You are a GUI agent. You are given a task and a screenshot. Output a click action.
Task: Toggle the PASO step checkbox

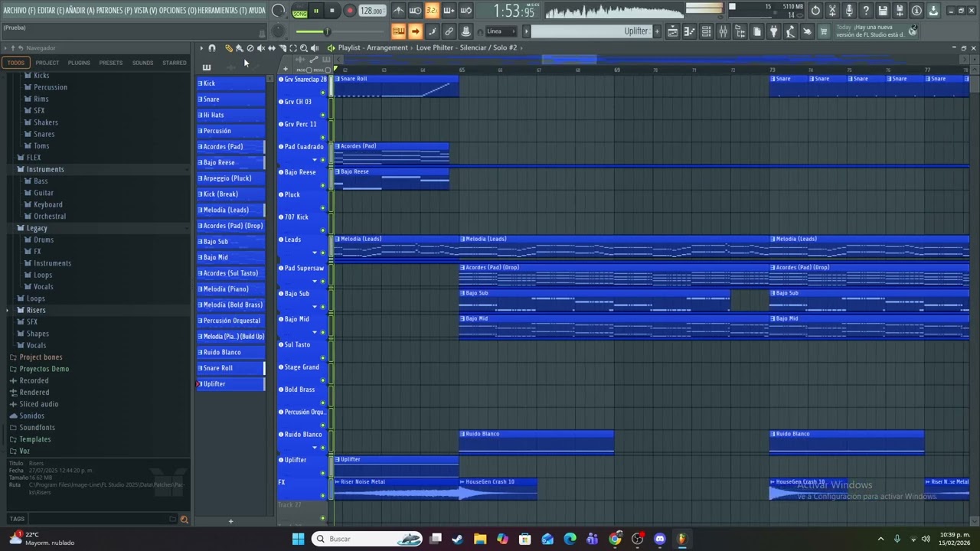309,70
